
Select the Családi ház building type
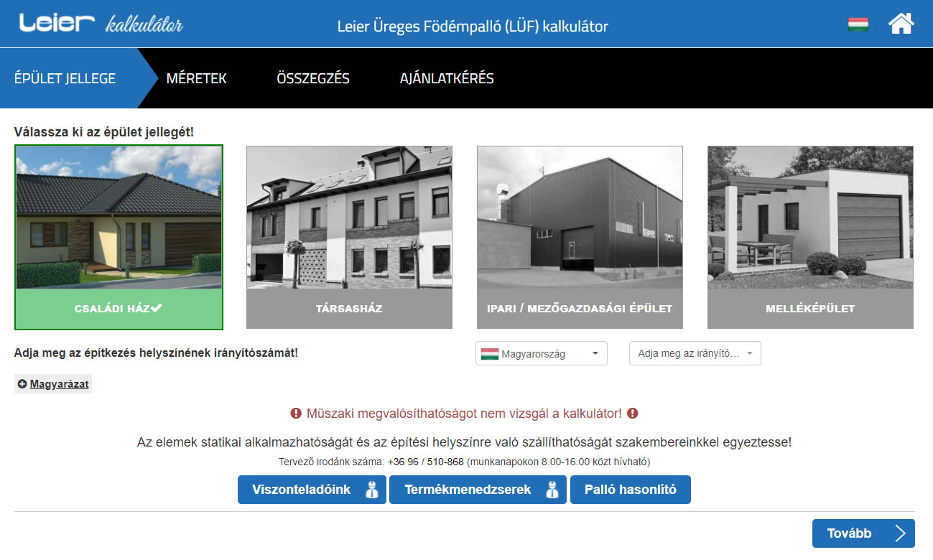coord(119,238)
